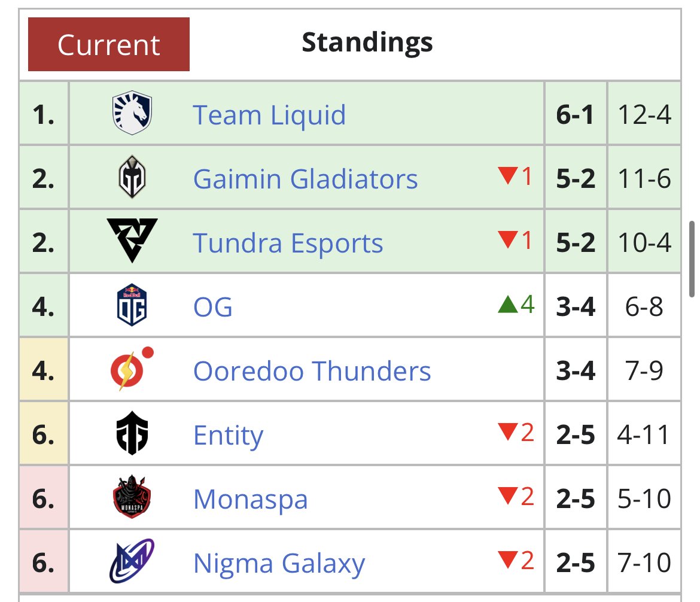Open the Gaimin Gladiators team page
This screenshot has width=700, height=602.
(x=305, y=178)
